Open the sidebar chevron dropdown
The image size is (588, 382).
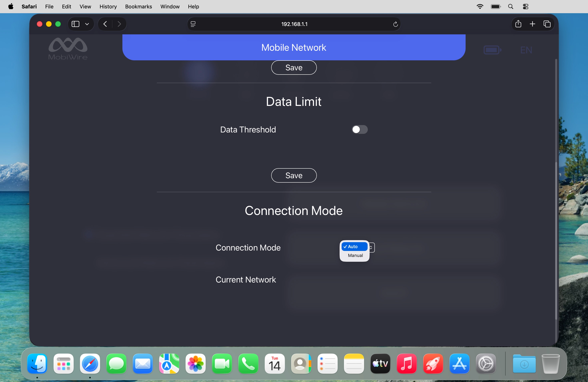[x=87, y=24]
